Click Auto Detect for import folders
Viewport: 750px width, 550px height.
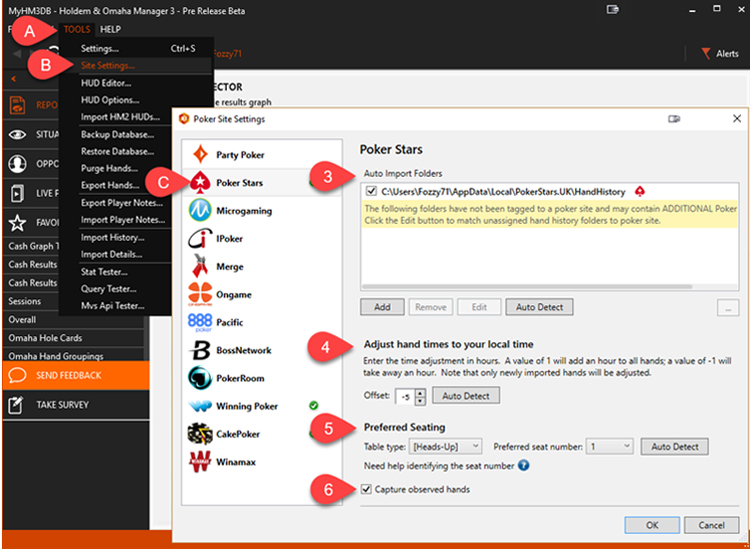pyautogui.click(x=539, y=307)
